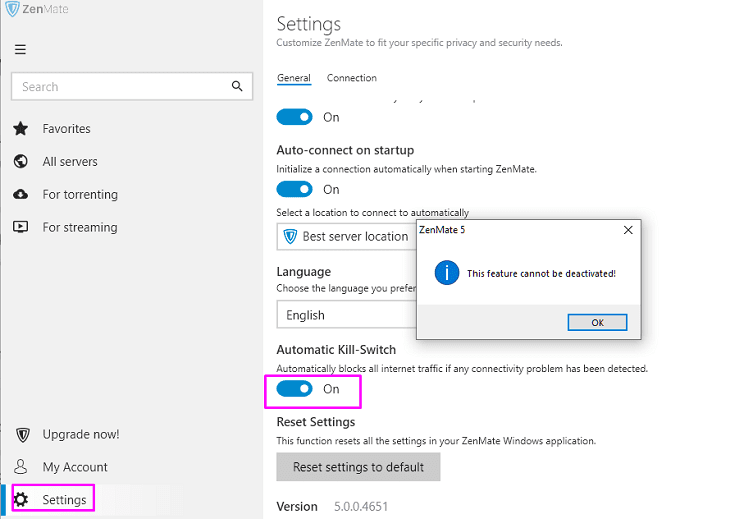This screenshot has width=749, height=519.
Task: Click the ZenMate 5 dialog title
Action: pyautogui.click(x=442, y=230)
